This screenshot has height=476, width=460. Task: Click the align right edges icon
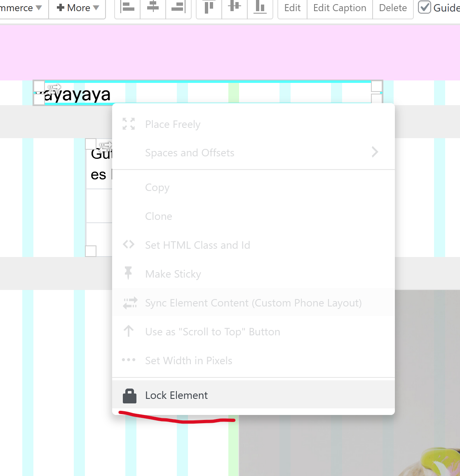[x=178, y=7]
